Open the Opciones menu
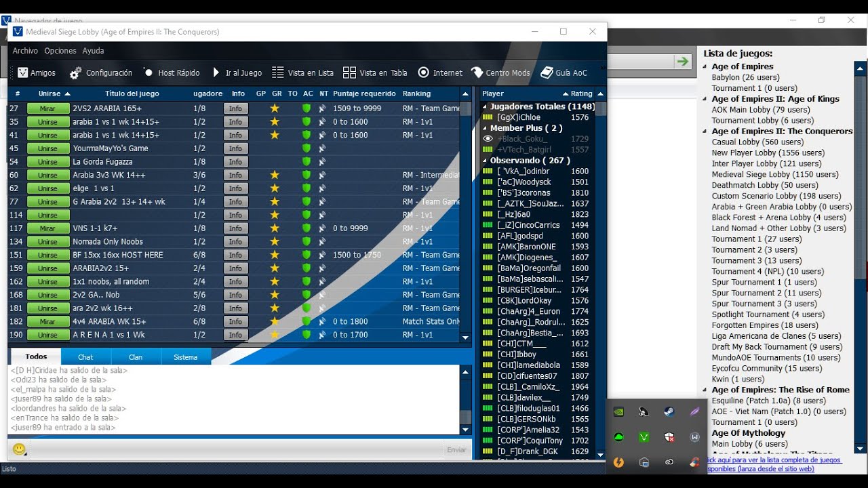Screen dimensions: 868x488 pos(60,51)
